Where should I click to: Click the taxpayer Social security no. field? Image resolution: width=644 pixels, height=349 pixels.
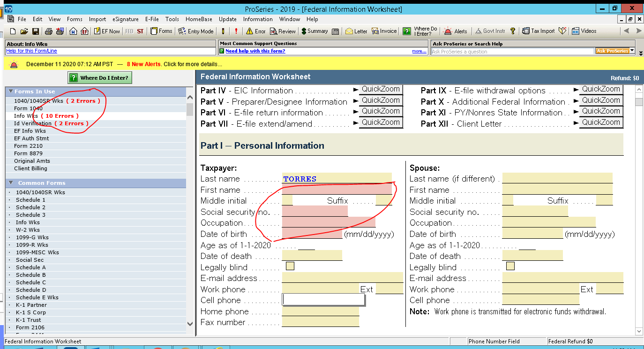point(315,211)
